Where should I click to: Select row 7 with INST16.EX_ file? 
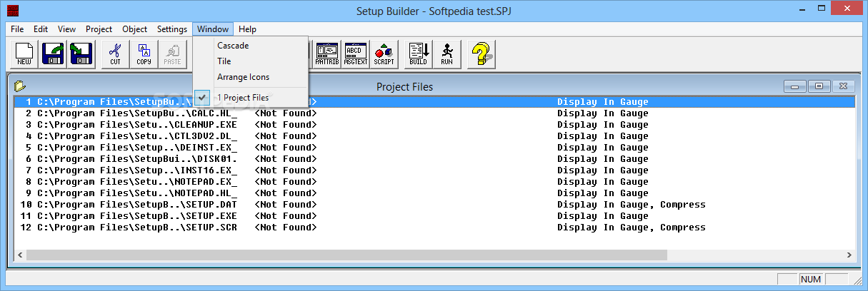pyautogui.click(x=434, y=170)
